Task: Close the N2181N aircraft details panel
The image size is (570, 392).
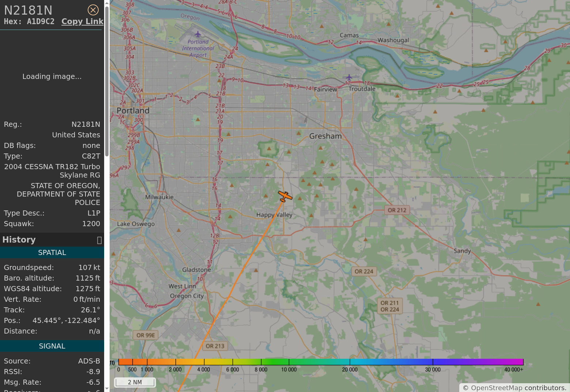Action: pos(93,10)
